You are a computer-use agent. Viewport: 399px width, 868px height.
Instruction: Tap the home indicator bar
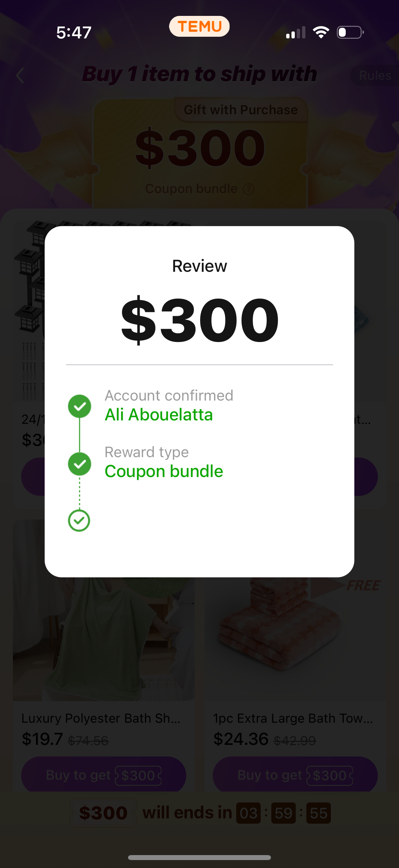(x=199, y=857)
